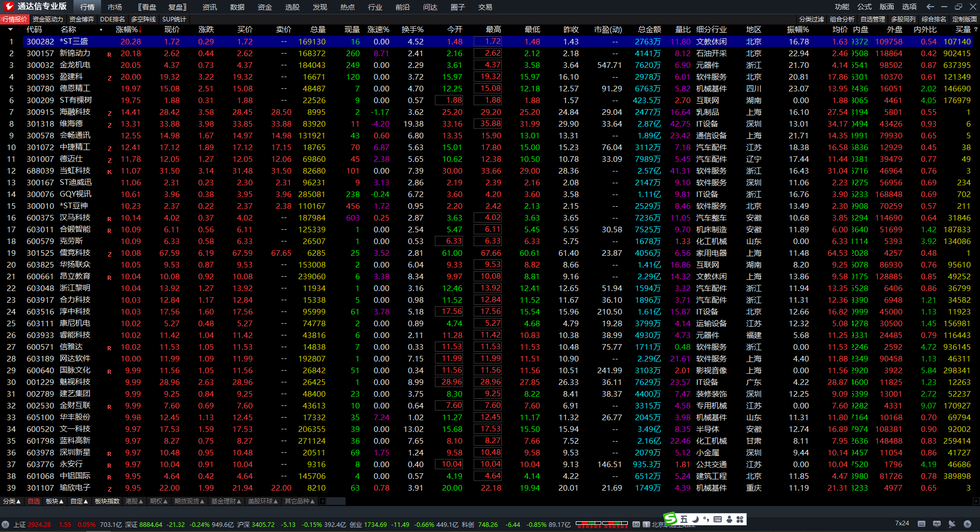The width and height of the screenshot is (980, 532).
Task: Open the keyboard icon in status bar
Action: click(x=921, y=524)
